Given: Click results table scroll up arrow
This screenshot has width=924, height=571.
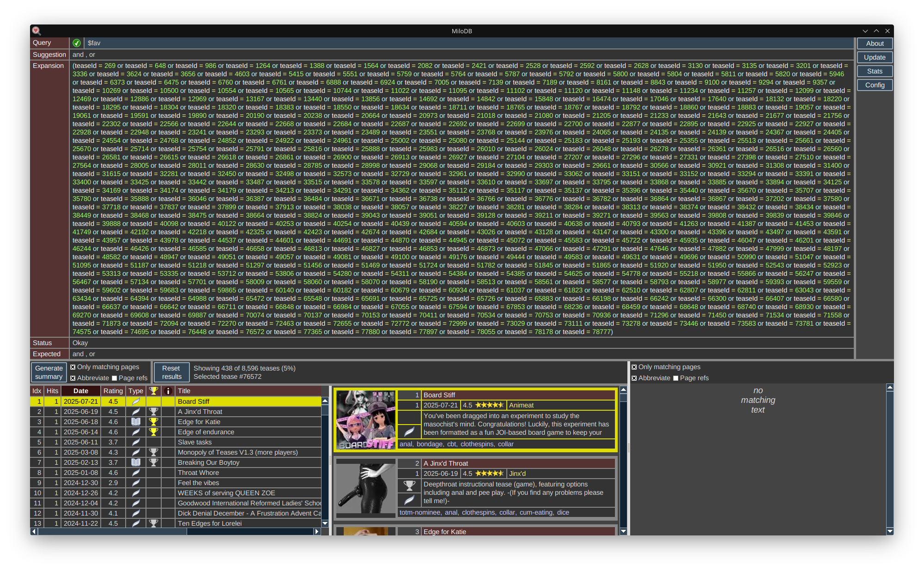Looking at the screenshot, I should click(x=325, y=401).
